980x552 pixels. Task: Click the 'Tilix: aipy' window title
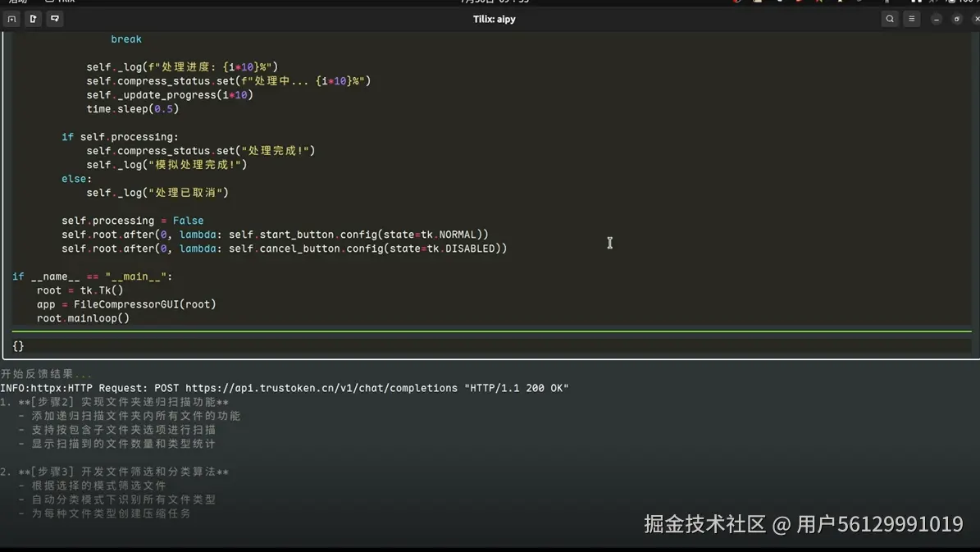coord(494,20)
